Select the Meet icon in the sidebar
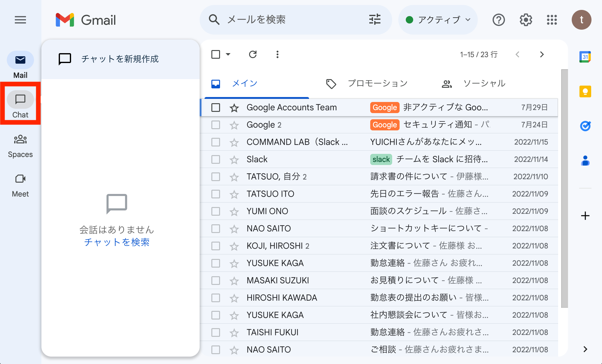This screenshot has height=364, width=602. tap(20, 179)
